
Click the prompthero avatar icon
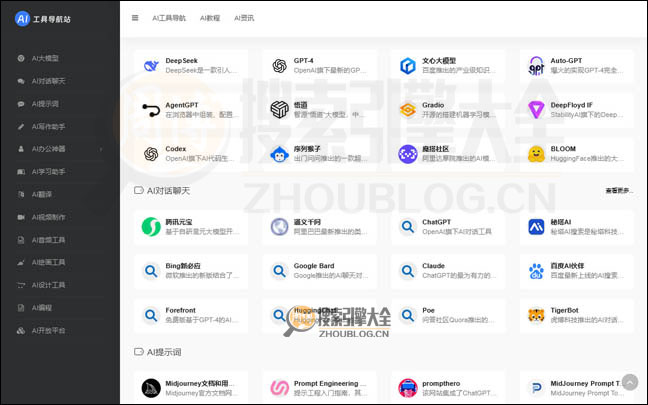point(408,388)
